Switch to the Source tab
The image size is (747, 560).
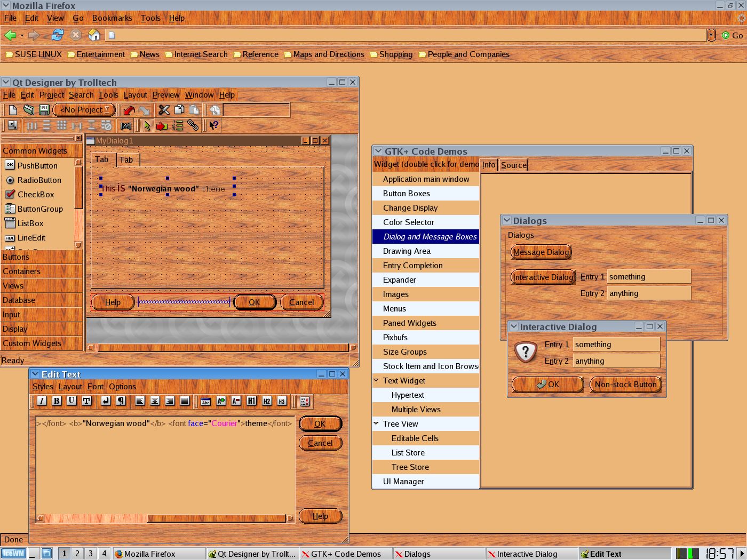(x=513, y=165)
